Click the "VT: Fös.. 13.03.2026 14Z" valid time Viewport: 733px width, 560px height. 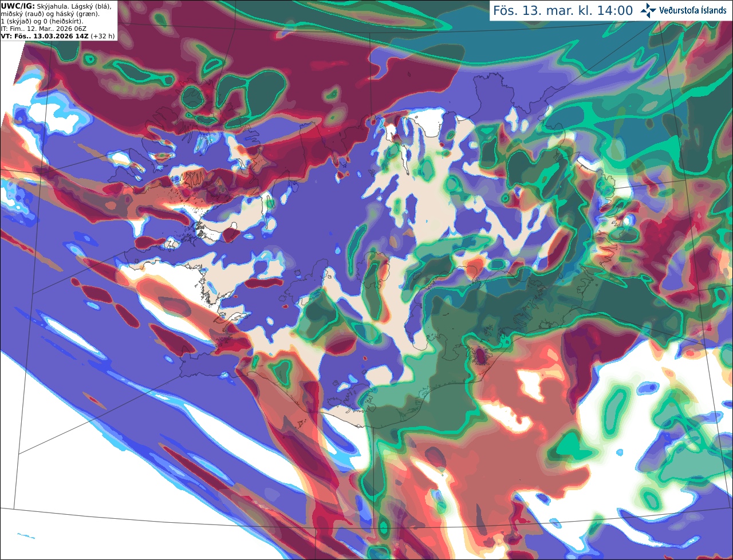tap(44, 36)
